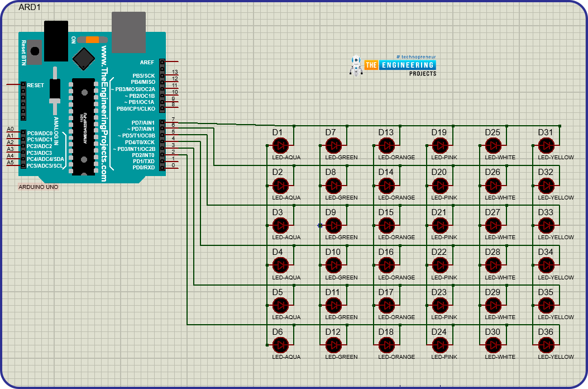Select LED D23 pink symbol
Screen dimensions: 588x389
(440, 305)
